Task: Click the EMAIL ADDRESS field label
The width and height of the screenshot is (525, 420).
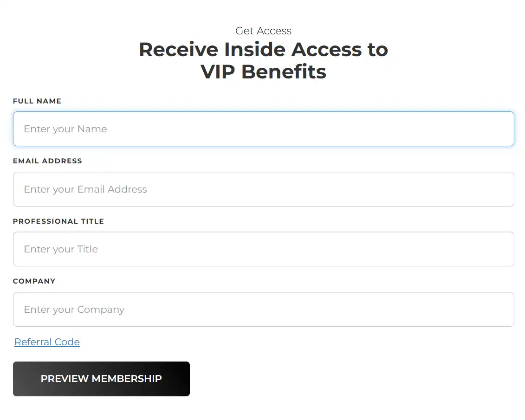Action: (x=47, y=161)
